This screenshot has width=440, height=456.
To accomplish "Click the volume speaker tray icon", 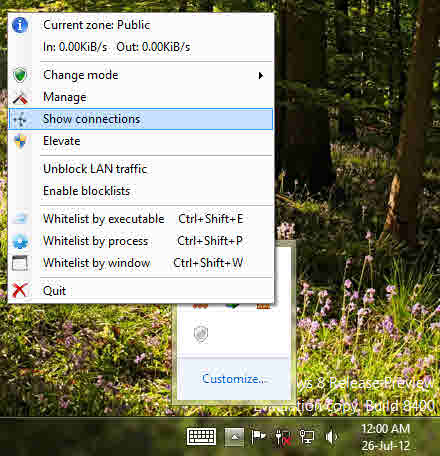I will click(x=331, y=437).
